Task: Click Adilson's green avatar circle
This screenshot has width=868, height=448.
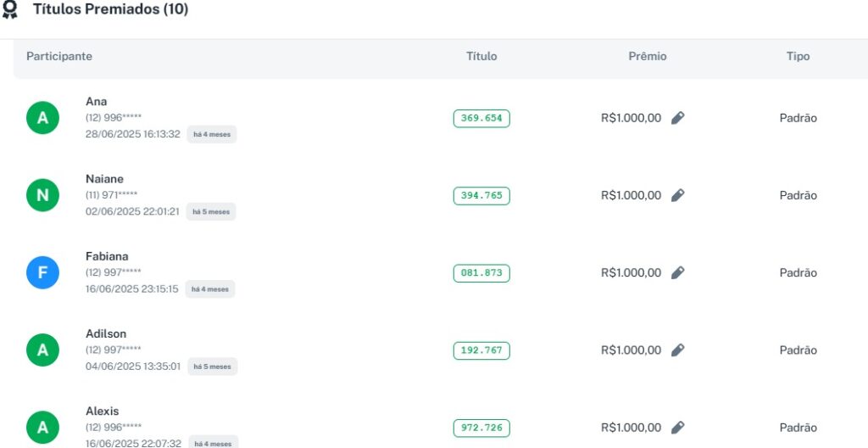Action: click(x=42, y=350)
